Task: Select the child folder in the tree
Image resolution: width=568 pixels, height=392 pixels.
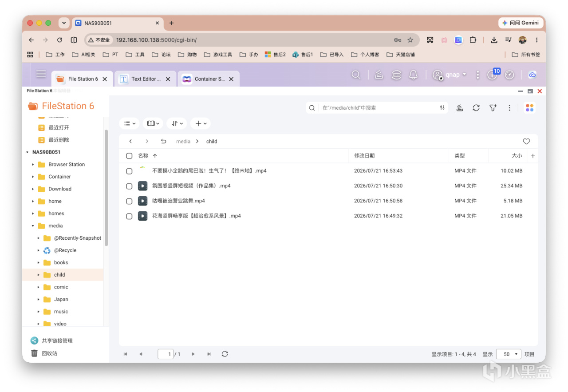Action: [x=59, y=275]
